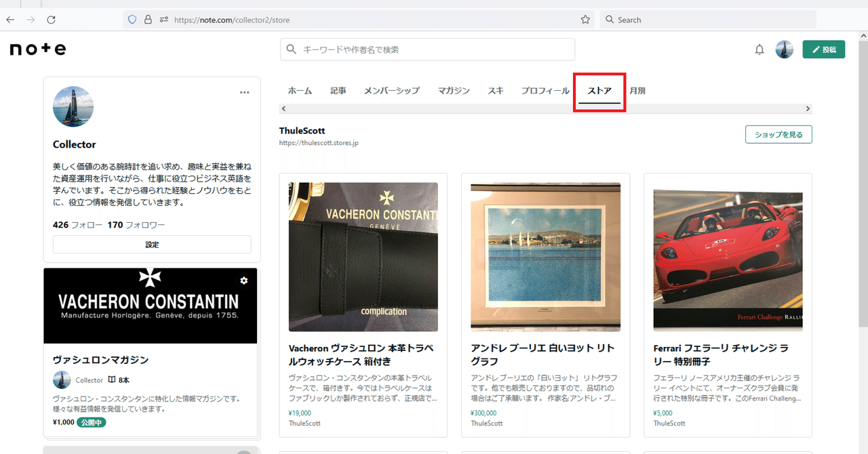Click the 投稿 post button
This screenshot has height=454, width=868.
tap(824, 49)
